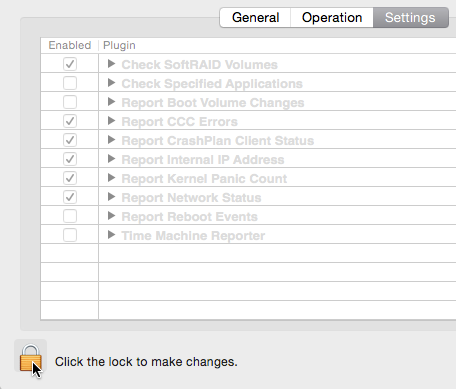
Task: Expand Report Kernel Panic Count triangle
Action: click(112, 178)
